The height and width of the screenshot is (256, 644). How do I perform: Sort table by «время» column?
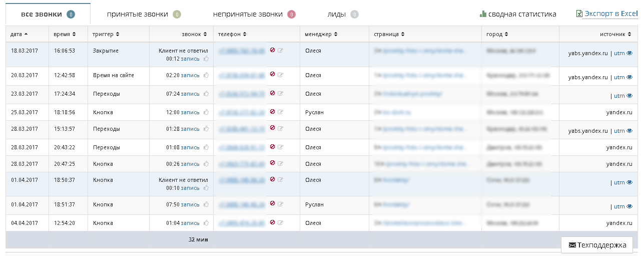coord(65,34)
